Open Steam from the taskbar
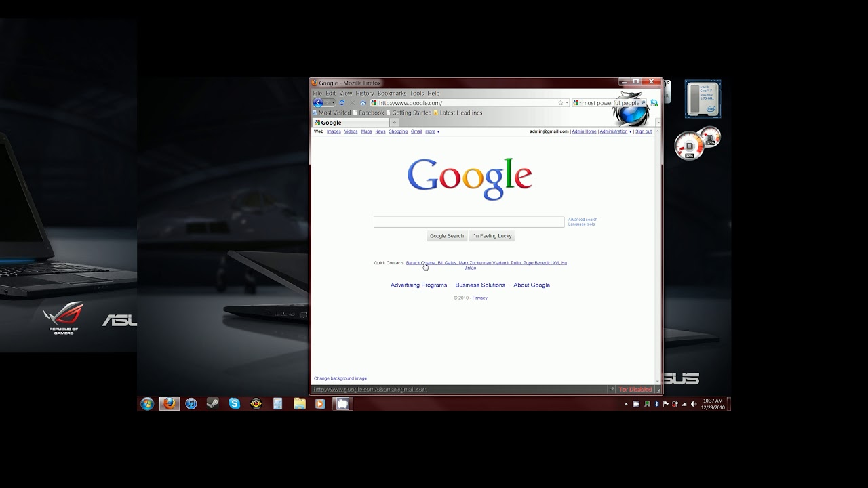Viewport: 868px width, 488px height. 212,404
